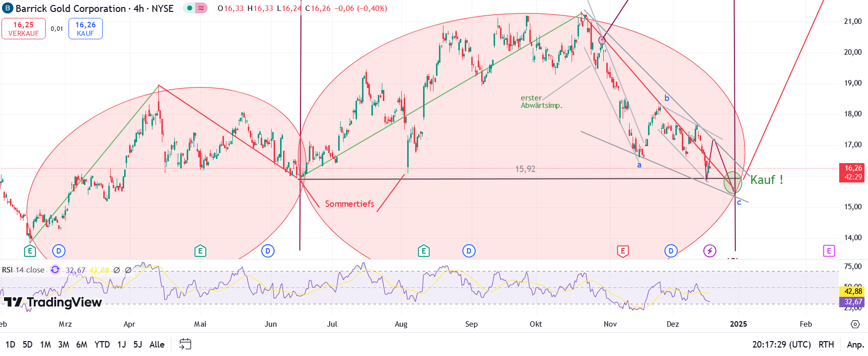The height and width of the screenshot is (356, 868).
Task: Select the YTD time range
Action: (102, 344)
